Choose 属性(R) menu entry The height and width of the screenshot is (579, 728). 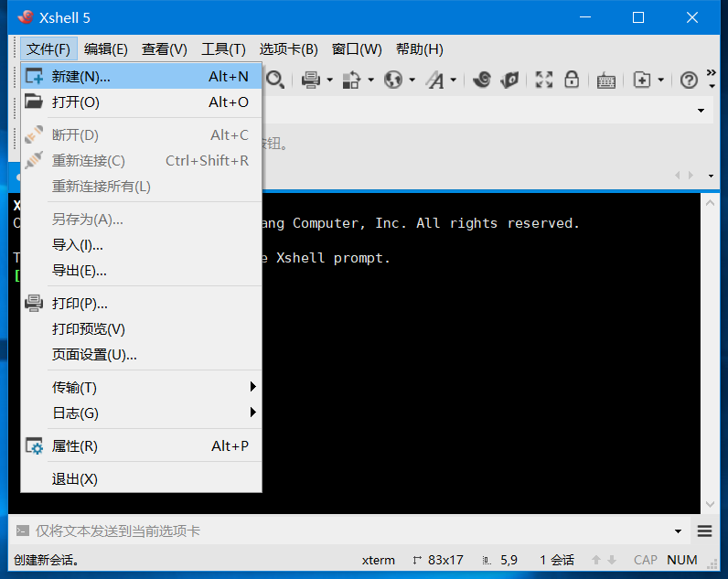(142, 446)
